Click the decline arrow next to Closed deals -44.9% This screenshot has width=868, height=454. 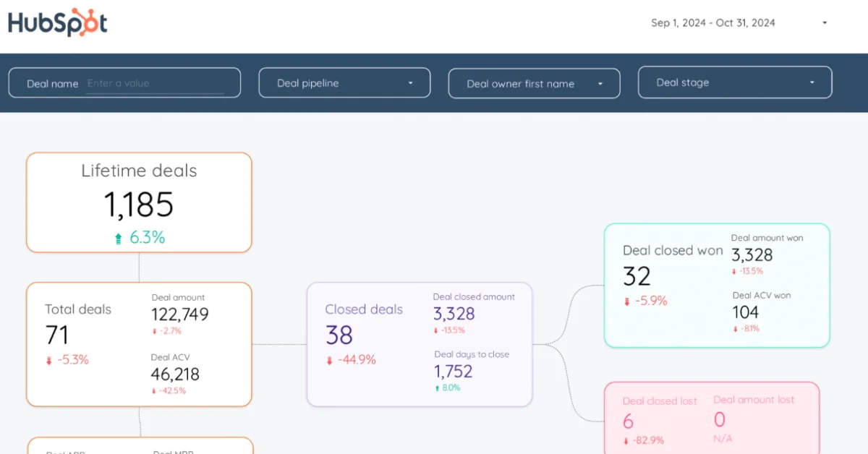[x=329, y=359]
